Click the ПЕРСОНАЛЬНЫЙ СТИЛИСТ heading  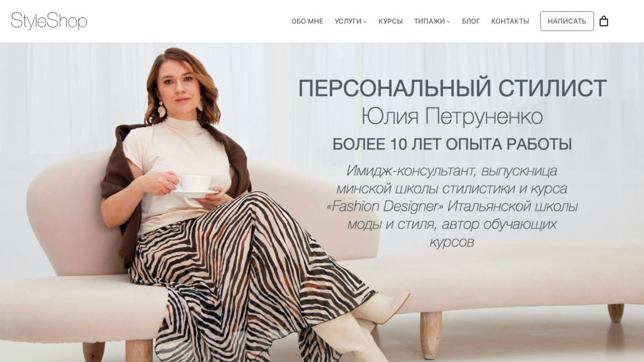tap(453, 88)
